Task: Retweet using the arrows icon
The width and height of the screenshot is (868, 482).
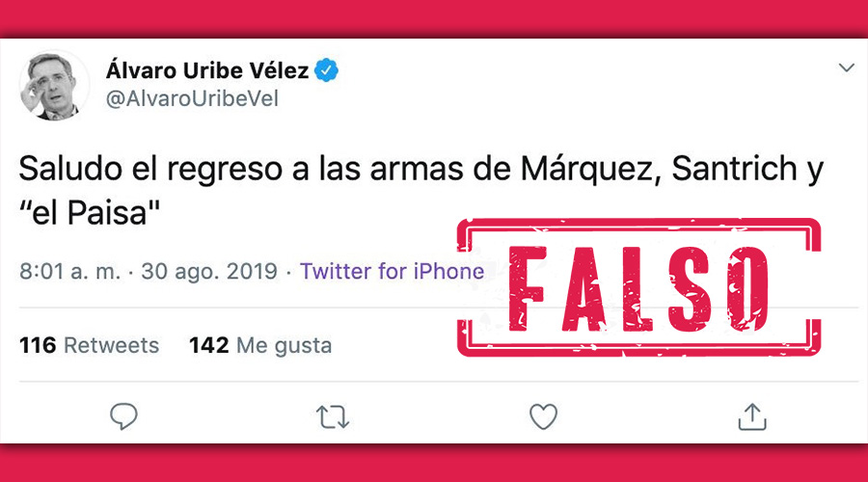Action: (x=333, y=417)
